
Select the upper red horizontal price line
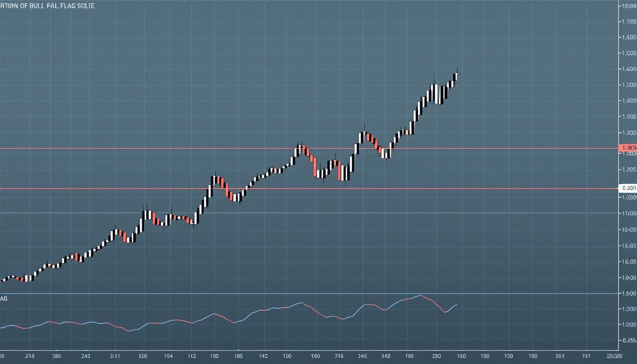[309, 148]
